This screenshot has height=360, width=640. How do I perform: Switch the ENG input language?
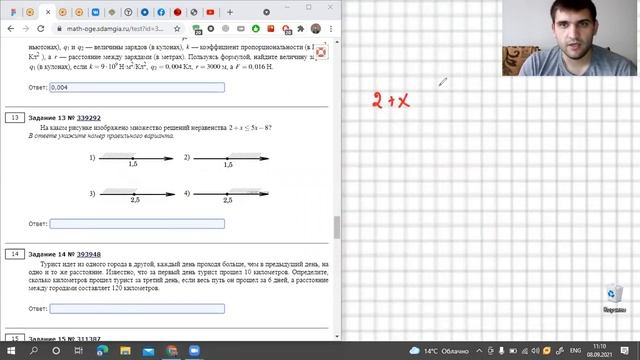[576, 351]
